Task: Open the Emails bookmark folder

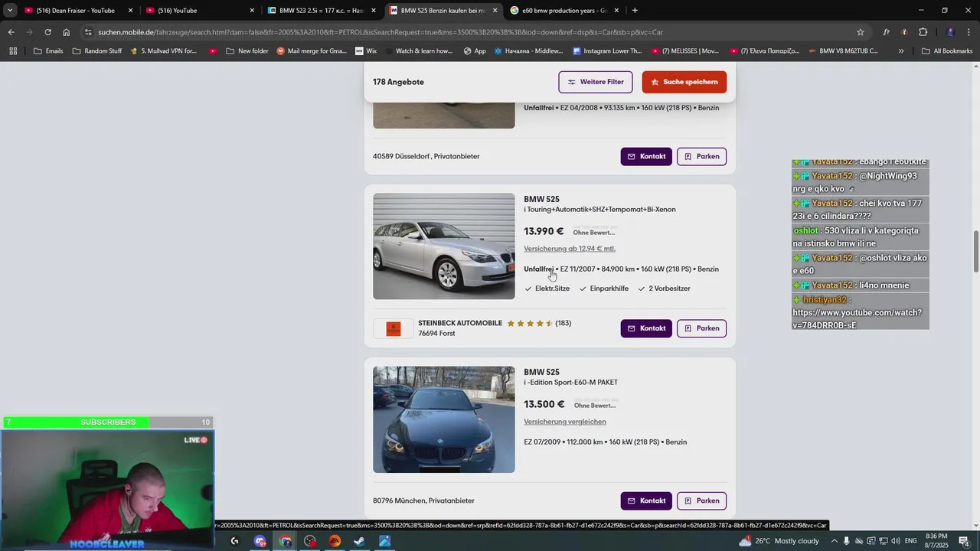Action: point(48,51)
